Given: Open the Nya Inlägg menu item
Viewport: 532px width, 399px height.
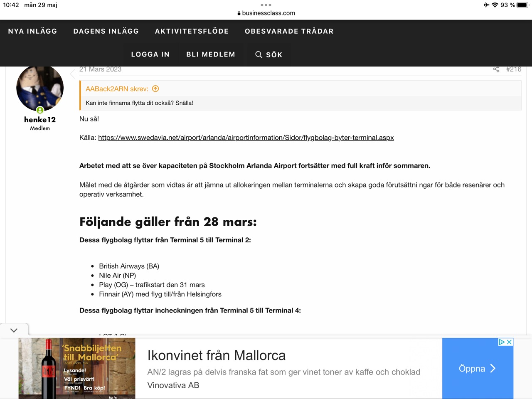Looking at the screenshot, I should [x=32, y=31].
